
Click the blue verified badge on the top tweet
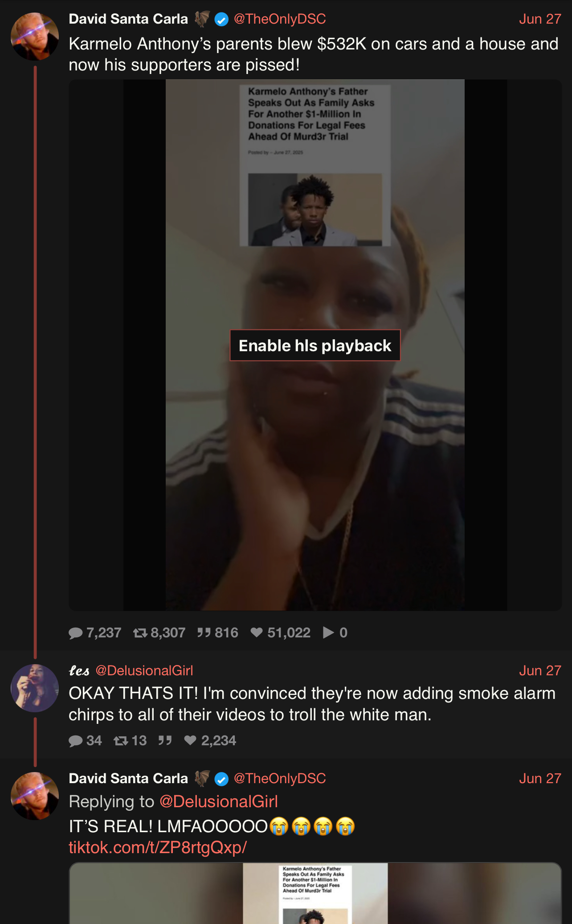pyautogui.click(x=221, y=20)
